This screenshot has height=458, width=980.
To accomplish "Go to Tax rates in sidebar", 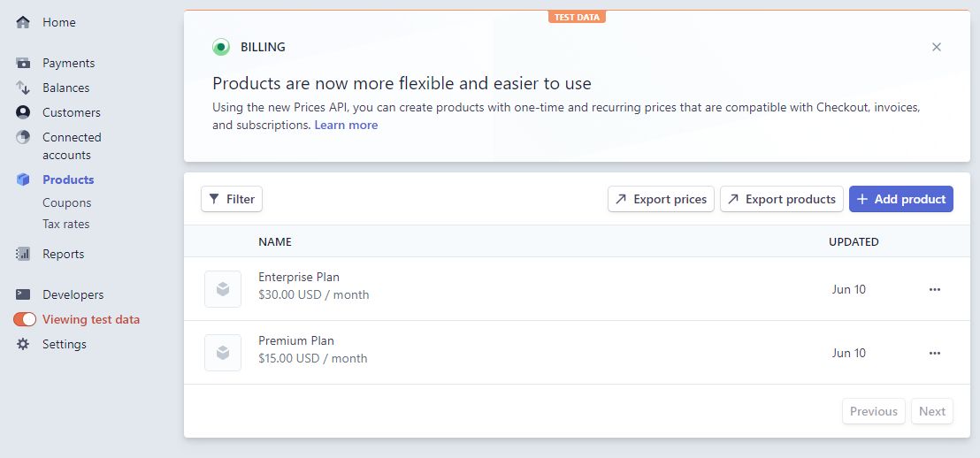I will [x=66, y=224].
